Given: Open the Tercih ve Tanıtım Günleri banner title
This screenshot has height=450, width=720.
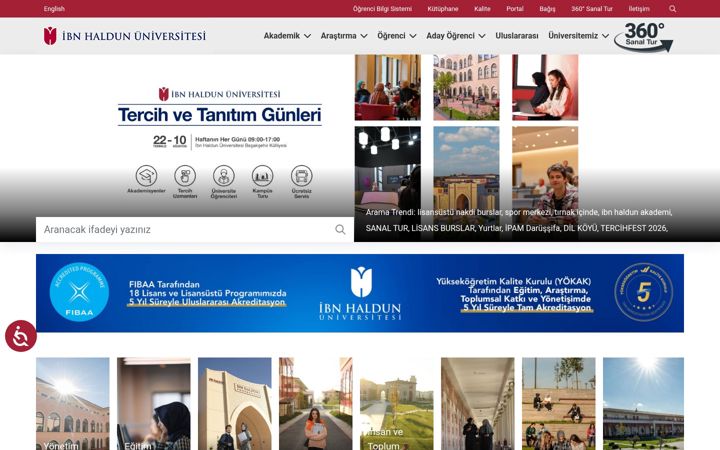Looking at the screenshot, I should [x=219, y=115].
